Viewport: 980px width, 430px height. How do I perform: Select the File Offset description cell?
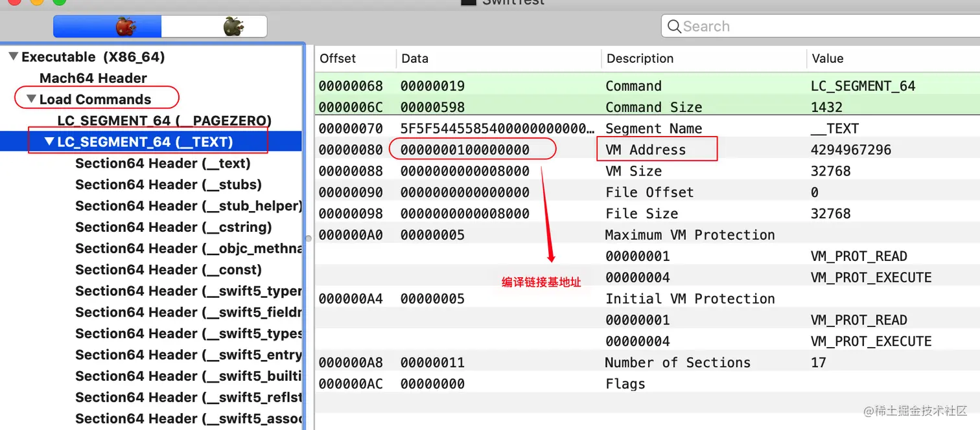click(x=649, y=192)
